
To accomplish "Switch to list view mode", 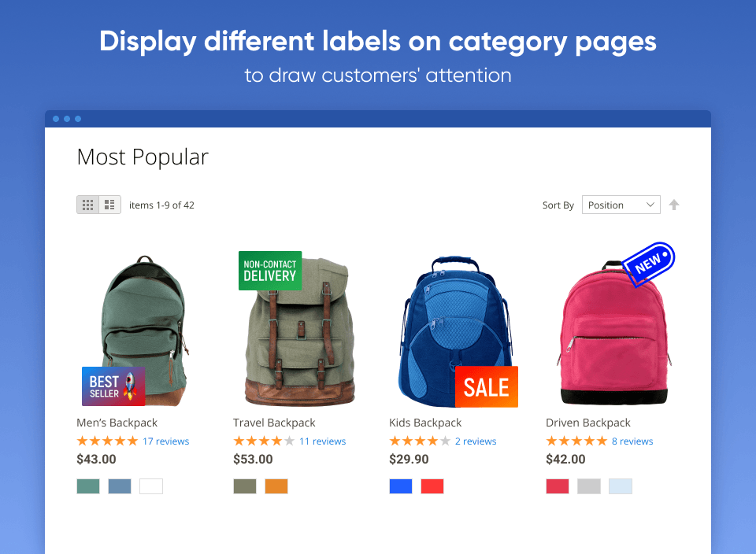I will (x=109, y=205).
